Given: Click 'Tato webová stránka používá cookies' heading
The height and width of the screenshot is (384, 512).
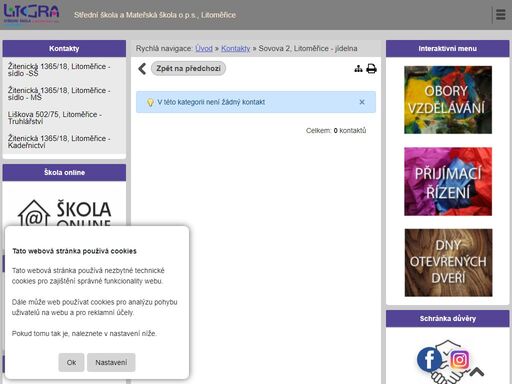Looking at the screenshot, I should [74, 251].
